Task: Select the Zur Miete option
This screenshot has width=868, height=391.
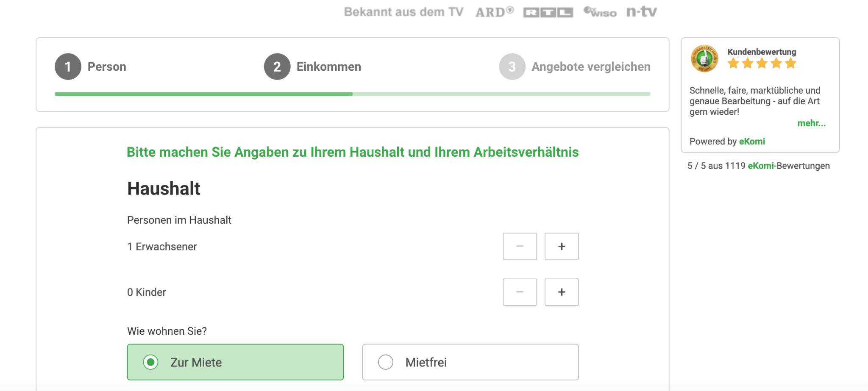Action: point(235,362)
